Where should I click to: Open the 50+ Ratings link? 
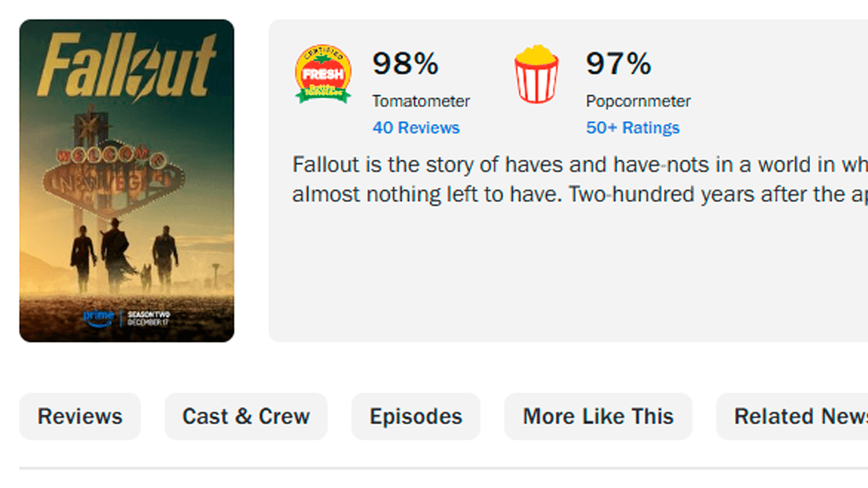pyautogui.click(x=632, y=128)
